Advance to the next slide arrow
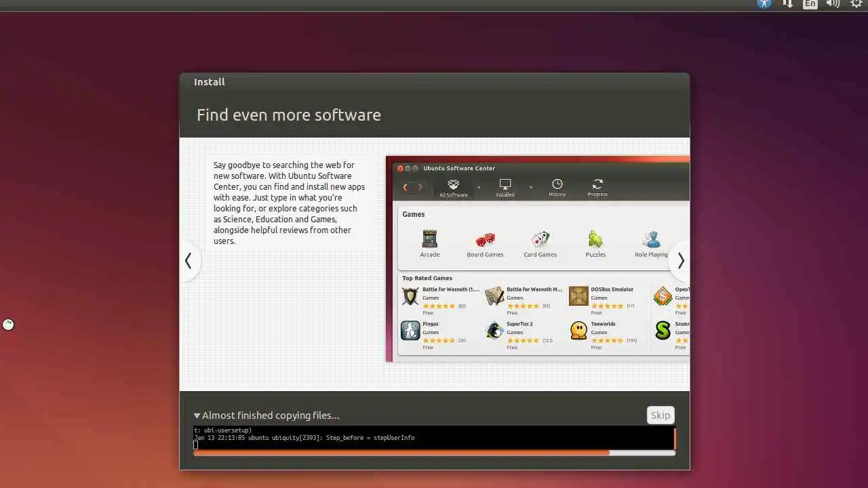 (680, 261)
